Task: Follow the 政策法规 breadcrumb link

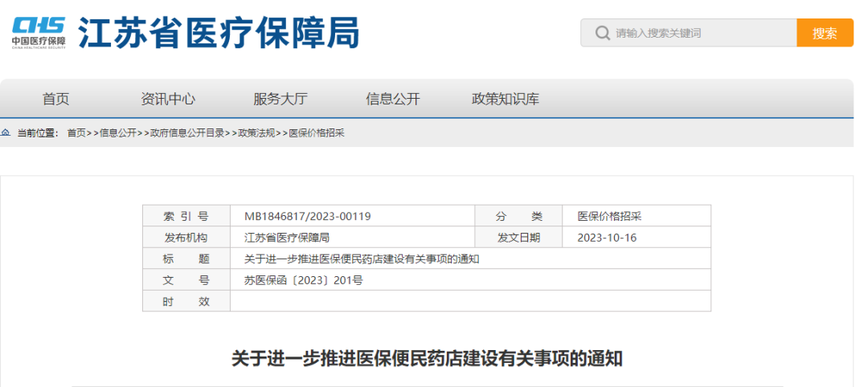Action: [257, 132]
